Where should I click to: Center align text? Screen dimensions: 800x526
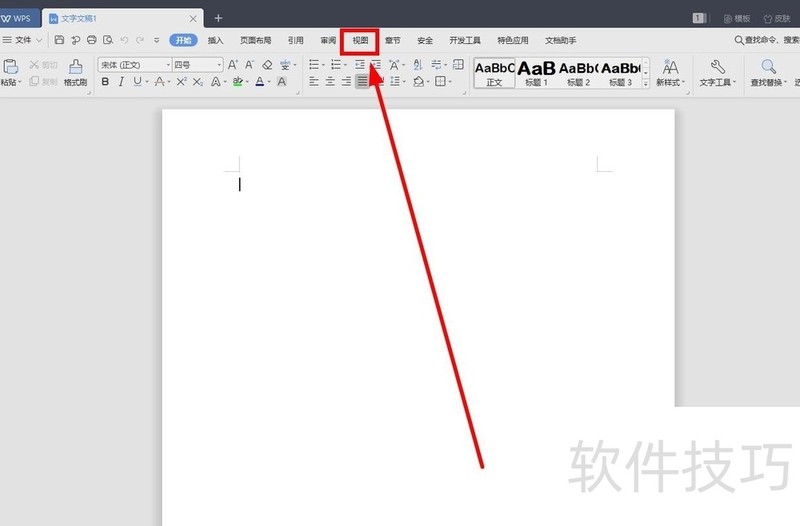point(330,82)
